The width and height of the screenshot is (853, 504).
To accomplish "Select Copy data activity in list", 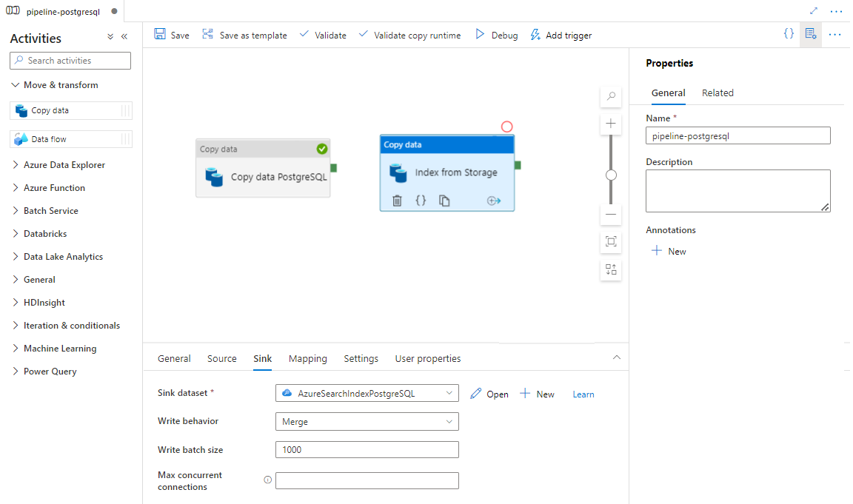I will pyautogui.click(x=71, y=110).
